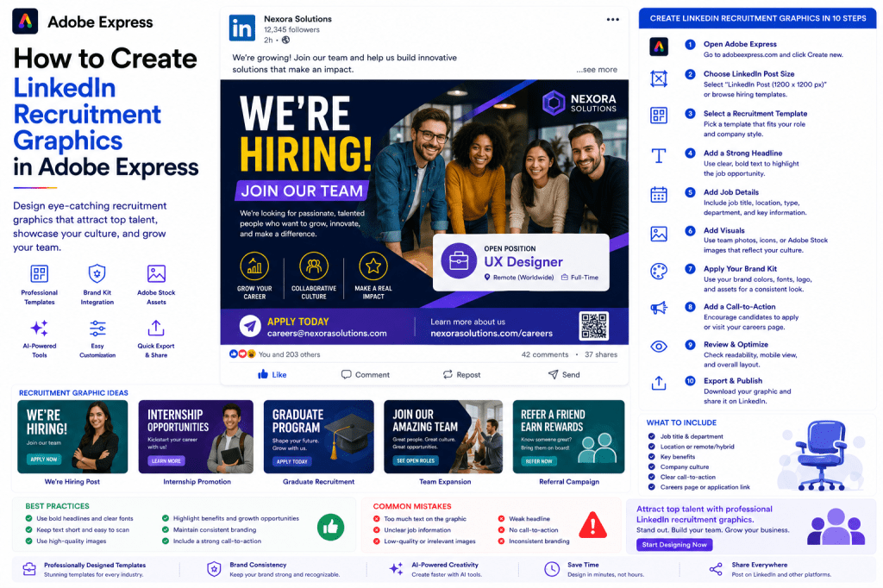Click the QR code on the hiring graphic
The image size is (883, 588).
(x=594, y=326)
